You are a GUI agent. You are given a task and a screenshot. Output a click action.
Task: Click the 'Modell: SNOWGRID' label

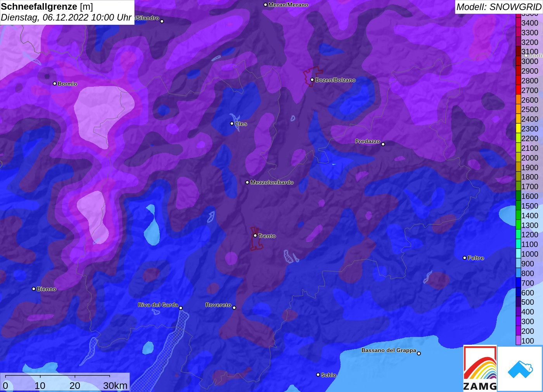point(499,7)
